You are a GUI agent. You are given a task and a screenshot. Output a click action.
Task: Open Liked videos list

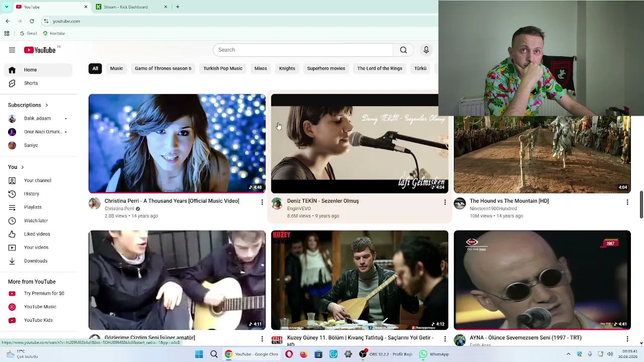pyautogui.click(x=38, y=234)
